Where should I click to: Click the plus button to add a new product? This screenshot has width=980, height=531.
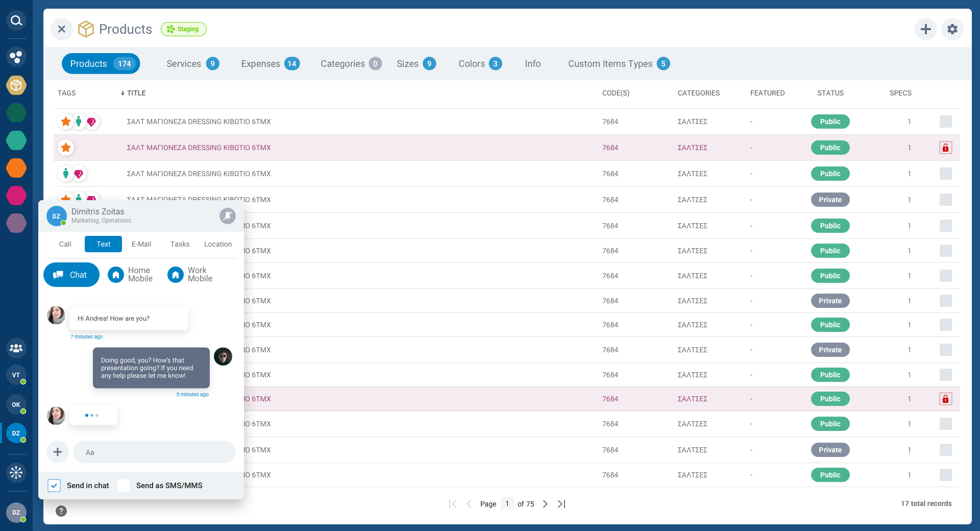(926, 29)
